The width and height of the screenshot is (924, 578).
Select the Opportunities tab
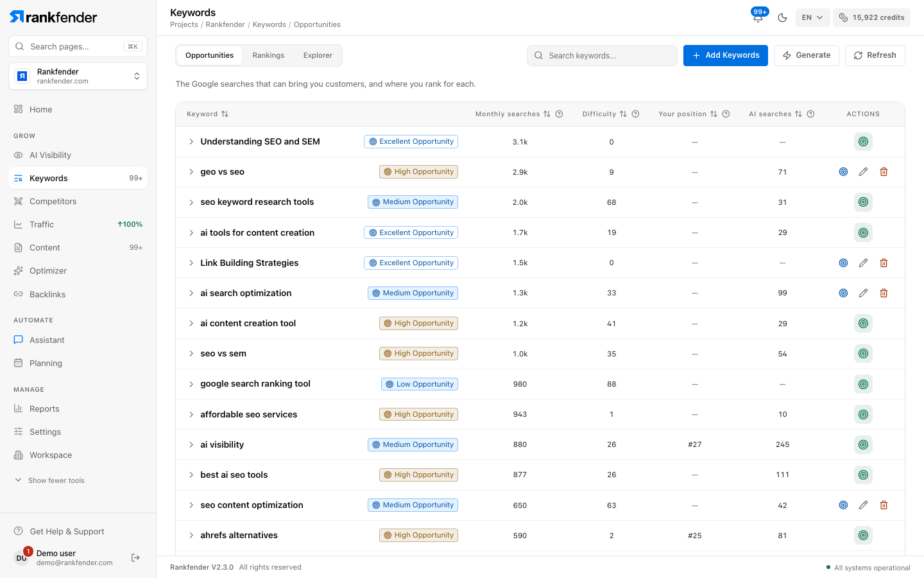pos(209,55)
